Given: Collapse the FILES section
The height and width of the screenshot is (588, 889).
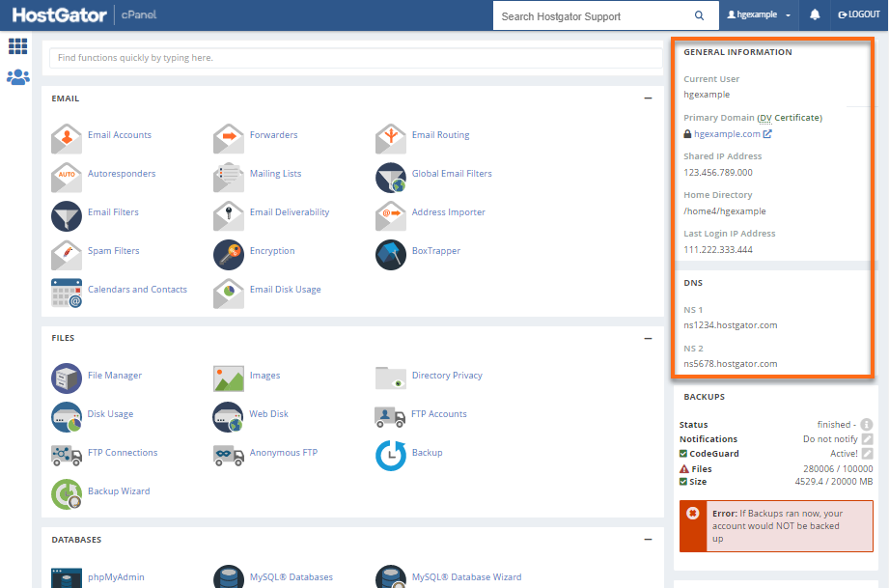Looking at the screenshot, I should point(647,337).
